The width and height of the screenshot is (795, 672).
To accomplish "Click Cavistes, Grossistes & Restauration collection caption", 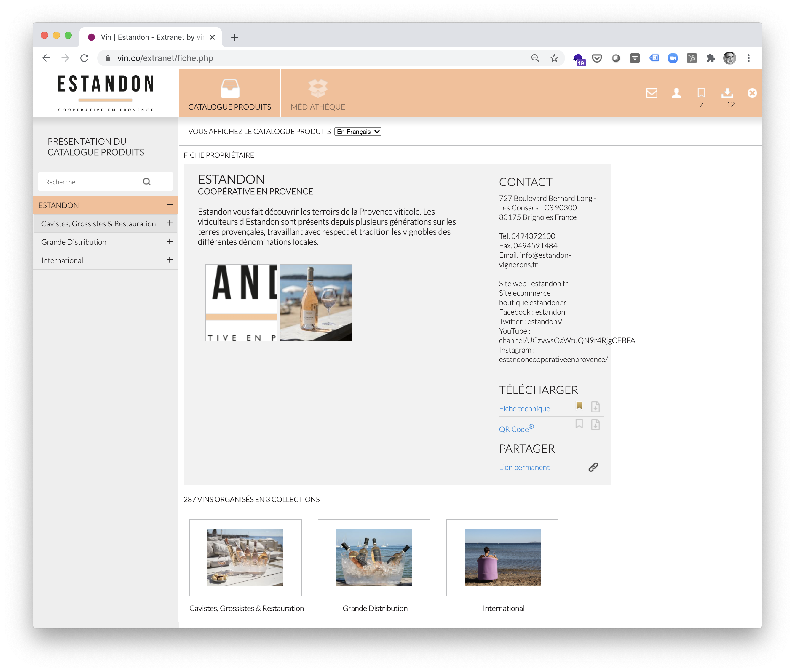I will (246, 608).
